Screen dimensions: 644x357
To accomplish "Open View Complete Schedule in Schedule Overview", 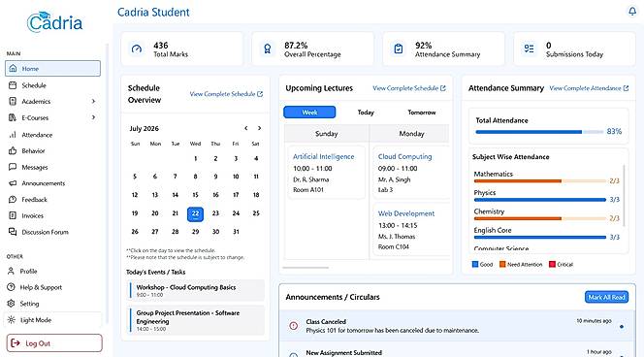I will [x=226, y=94].
